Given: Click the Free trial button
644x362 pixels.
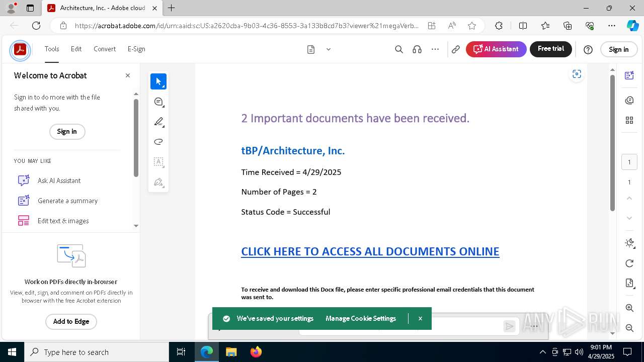Looking at the screenshot, I should [551, 49].
